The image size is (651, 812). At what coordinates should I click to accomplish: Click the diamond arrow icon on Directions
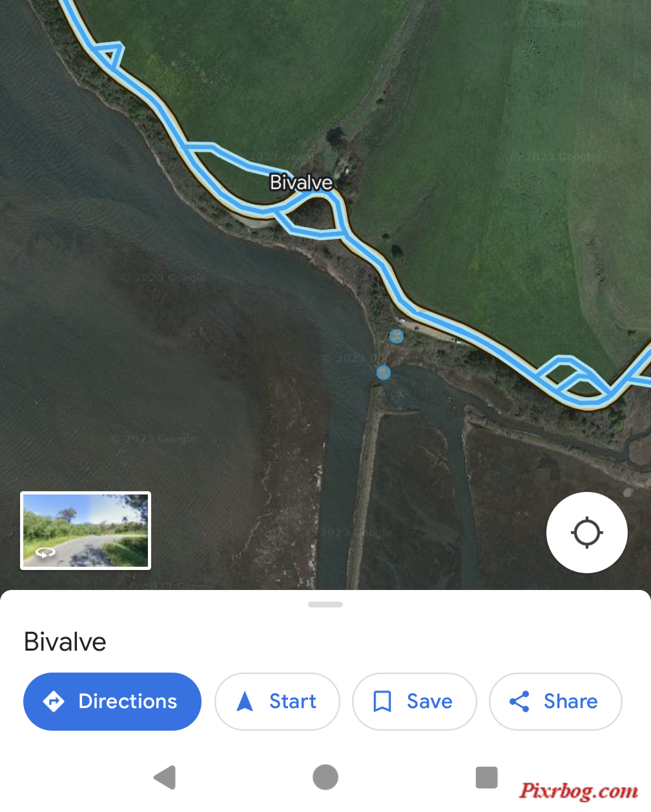tap(54, 701)
